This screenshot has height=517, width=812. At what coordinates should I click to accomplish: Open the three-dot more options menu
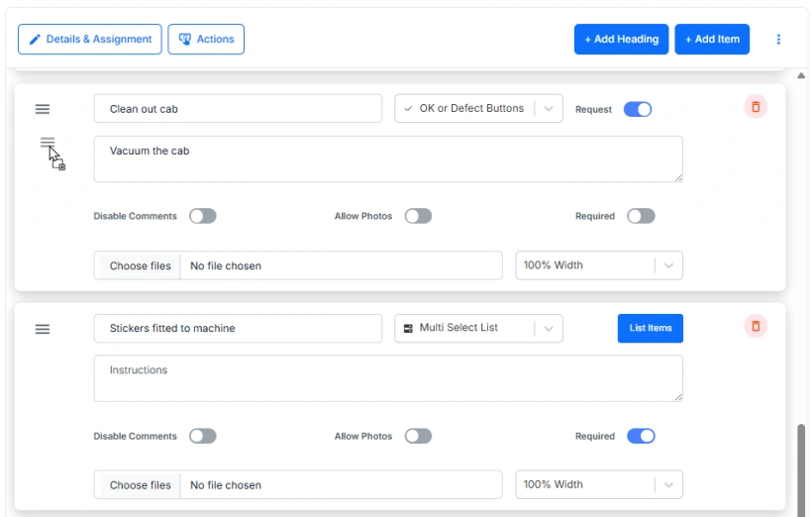pos(778,40)
